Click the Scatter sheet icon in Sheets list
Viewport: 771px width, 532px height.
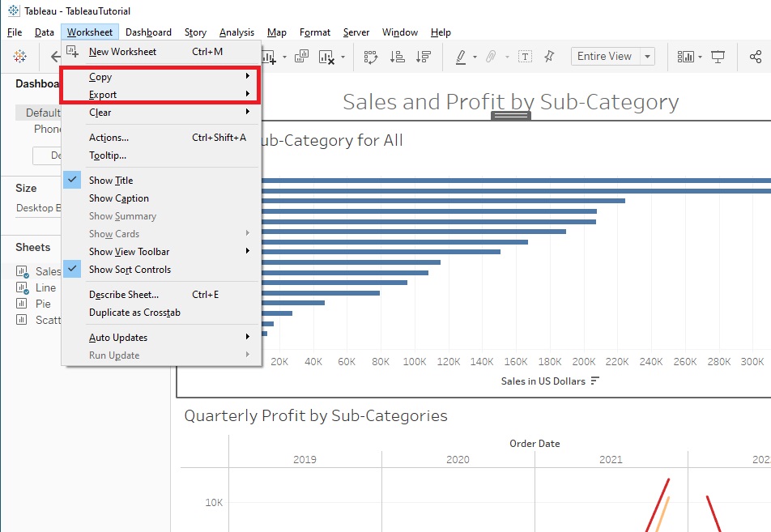[x=22, y=320]
